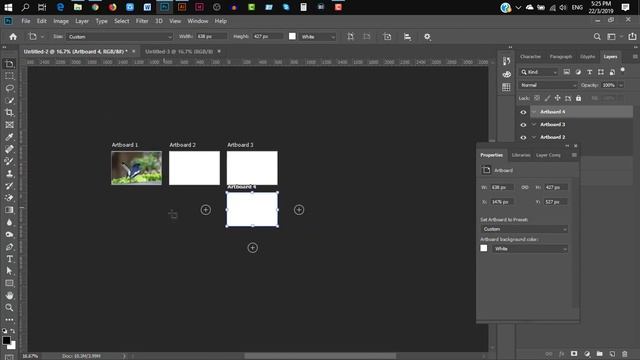Open the layer filter Kind dropdown
640x360 pixels.
[x=539, y=72]
